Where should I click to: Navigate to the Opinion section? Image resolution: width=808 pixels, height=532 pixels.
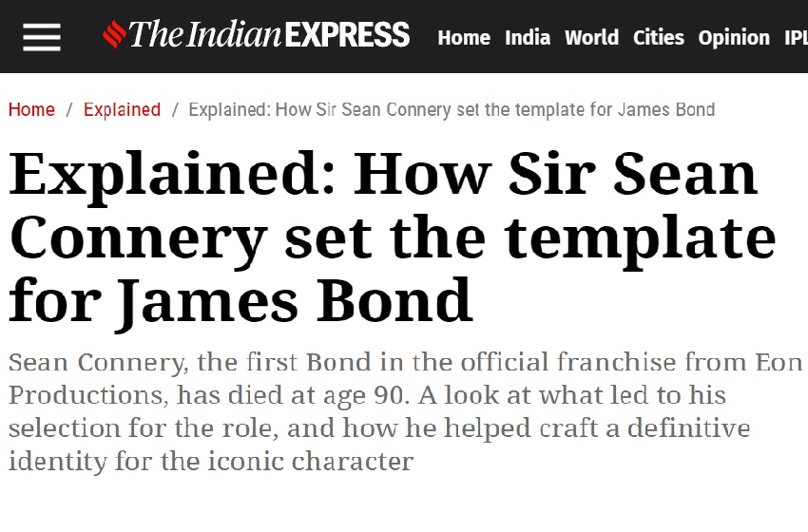click(734, 38)
